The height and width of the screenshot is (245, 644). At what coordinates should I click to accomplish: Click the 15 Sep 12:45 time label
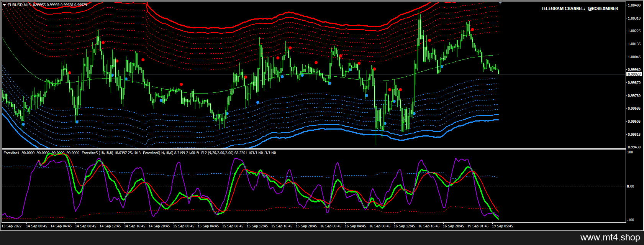coord(257,226)
